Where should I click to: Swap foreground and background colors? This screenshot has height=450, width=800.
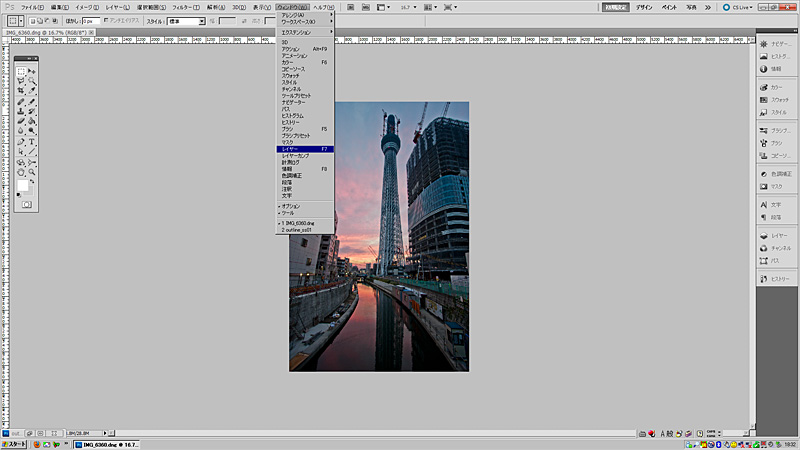pos(32,182)
